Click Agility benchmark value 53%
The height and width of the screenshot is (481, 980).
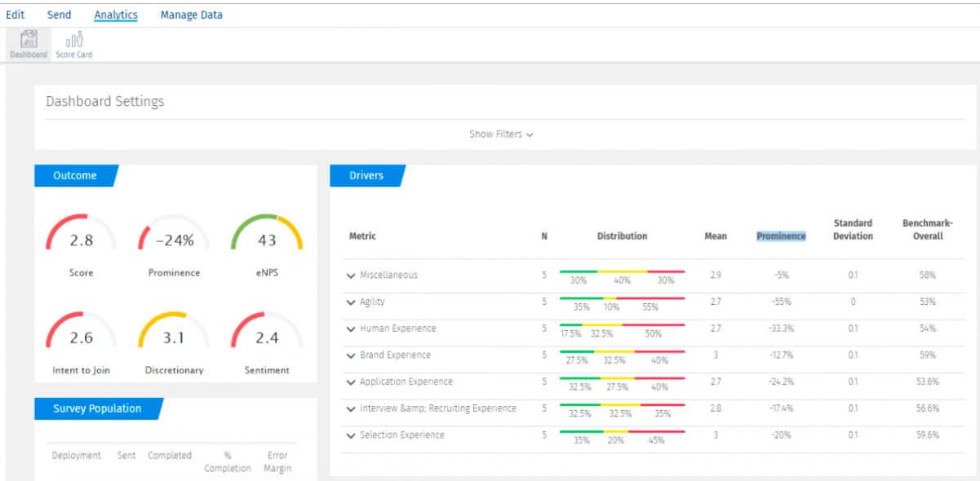[927, 302]
